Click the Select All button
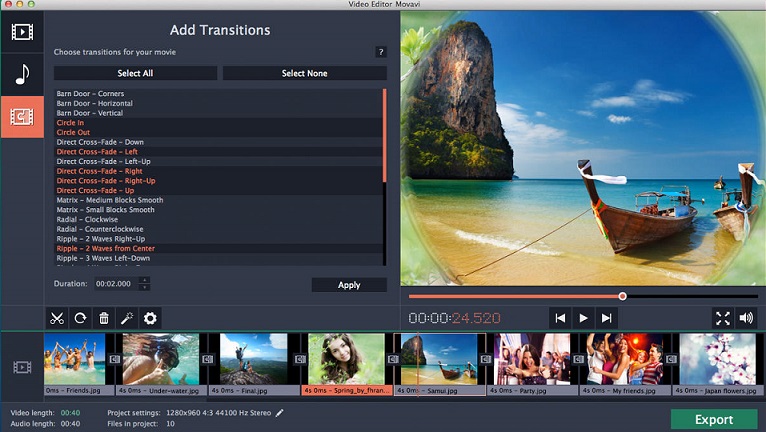766x432 pixels. 135,73
